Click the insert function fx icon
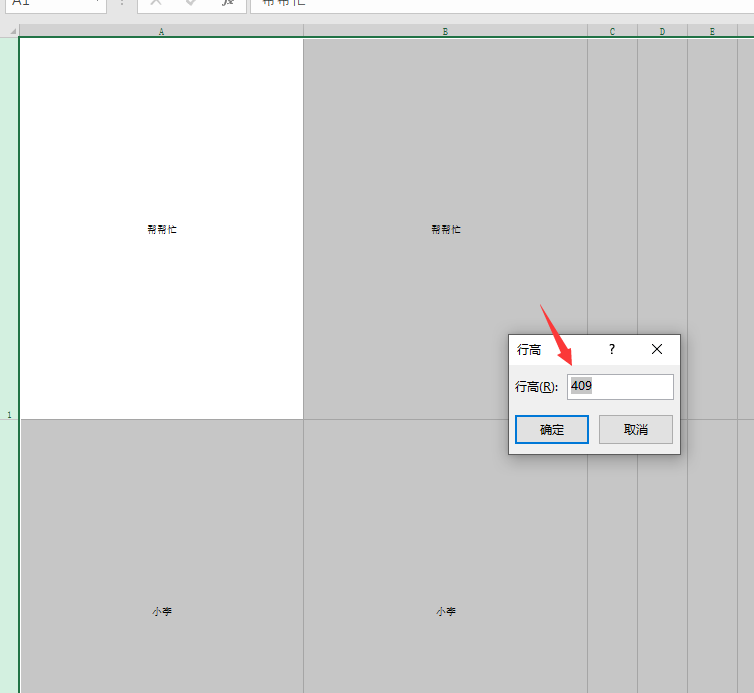The width and height of the screenshot is (754, 693). point(227,3)
